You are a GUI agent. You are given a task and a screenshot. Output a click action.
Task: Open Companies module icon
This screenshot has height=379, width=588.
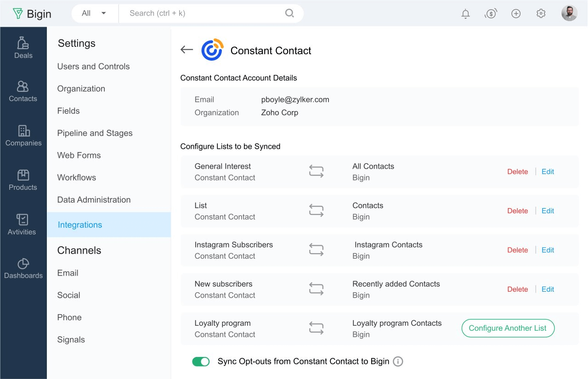pos(23,131)
